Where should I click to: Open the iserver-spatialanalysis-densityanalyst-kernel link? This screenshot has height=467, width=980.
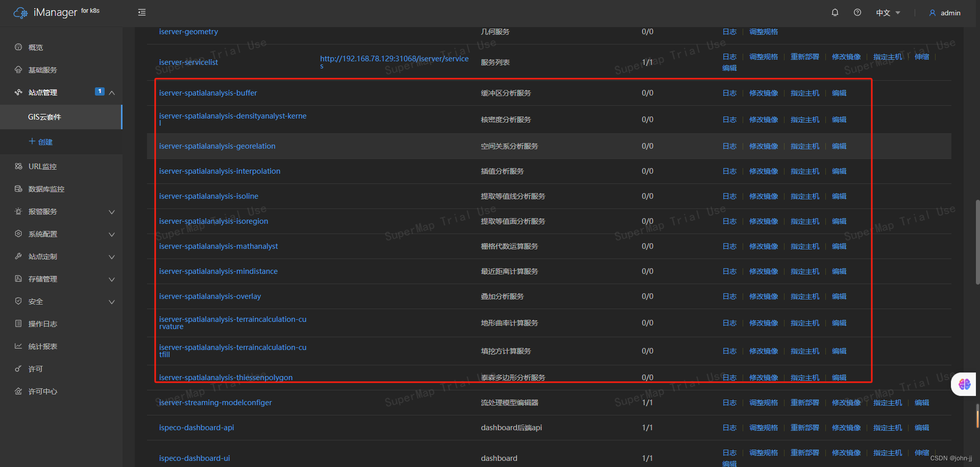click(x=233, y=119)
